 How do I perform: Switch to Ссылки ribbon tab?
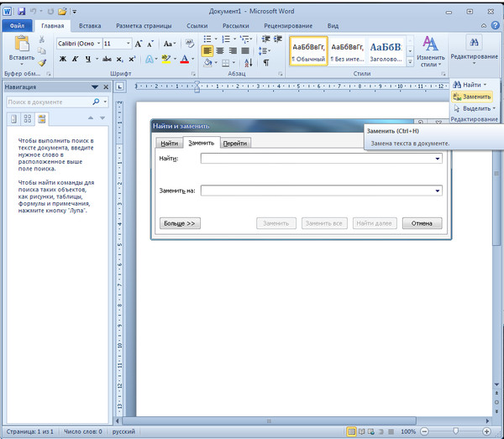point(197,26)
